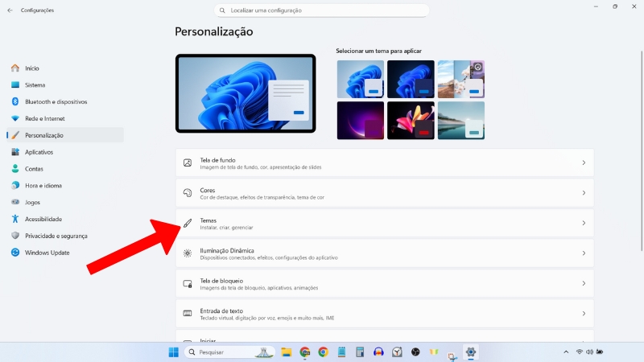Click the Hora e idioma globe icon

click(x=15, y=186)
